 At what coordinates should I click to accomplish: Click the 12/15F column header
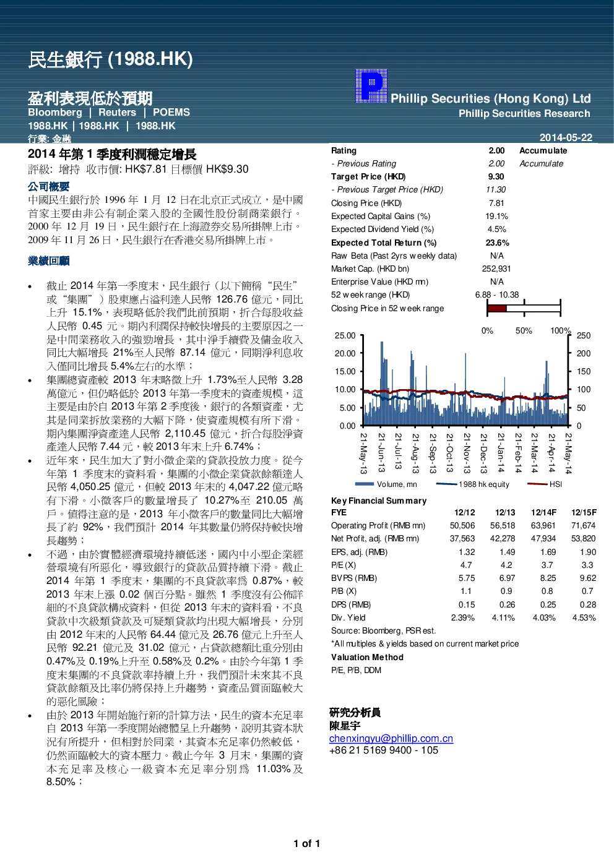tap(584, 512)
